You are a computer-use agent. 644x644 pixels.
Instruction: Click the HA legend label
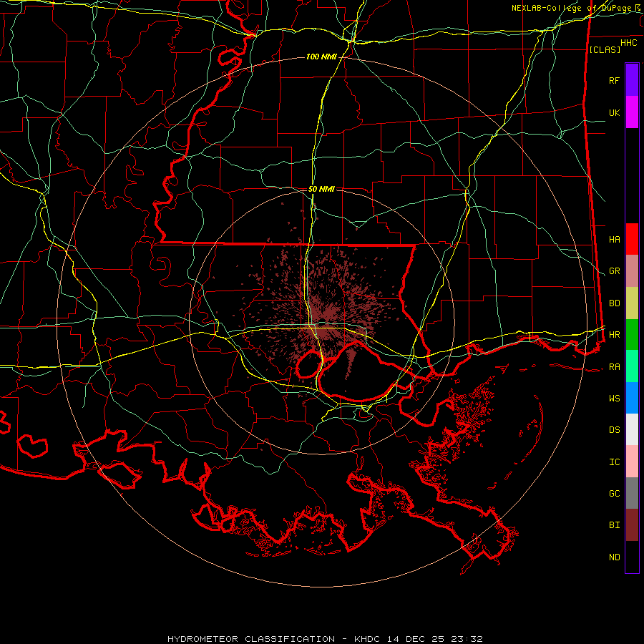point(614,240)
